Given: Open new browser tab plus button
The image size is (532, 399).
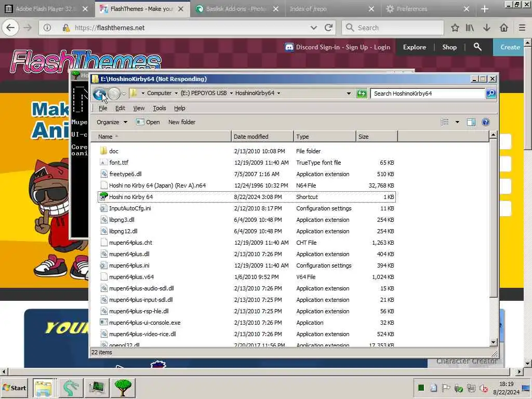Looking at the screenshot, I should (x=485, y=9).
